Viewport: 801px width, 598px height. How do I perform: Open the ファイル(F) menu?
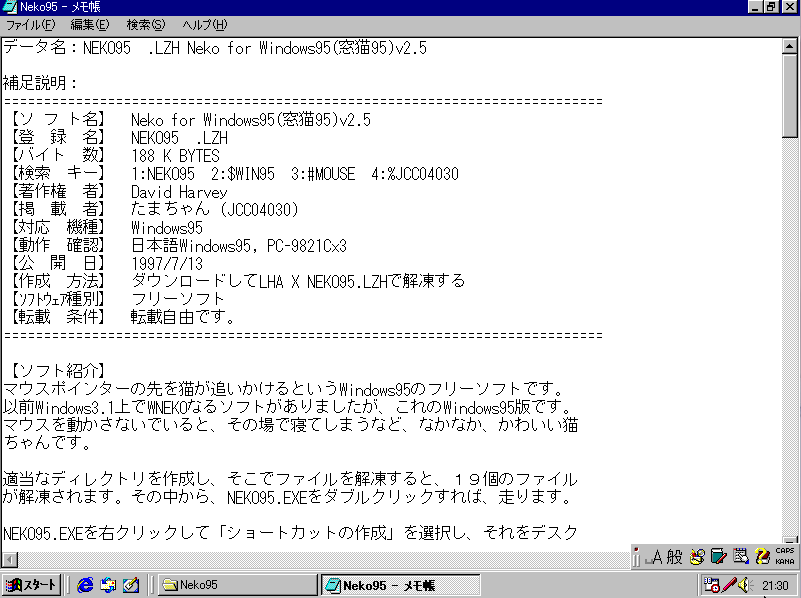(x=30, y=25)
